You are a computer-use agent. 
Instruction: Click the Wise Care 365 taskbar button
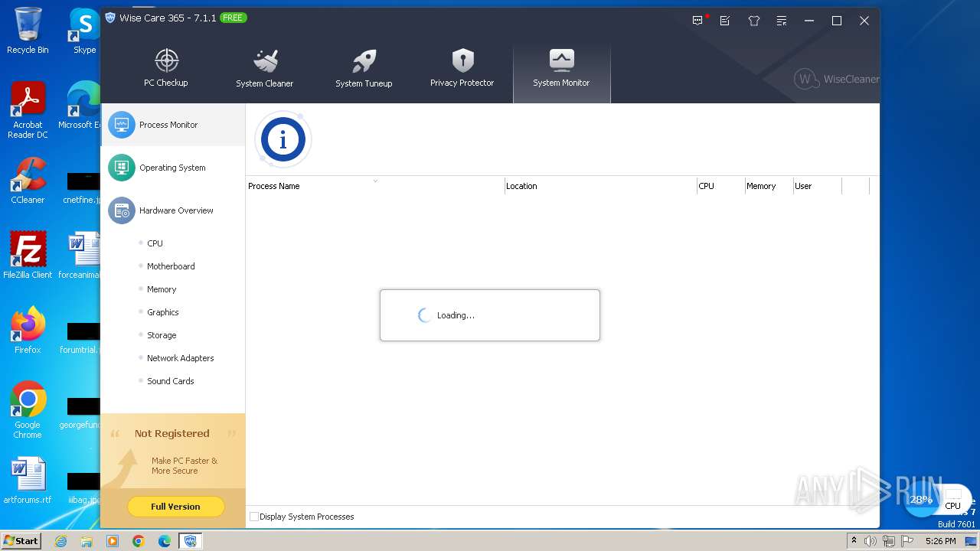[x=190, y=541]
